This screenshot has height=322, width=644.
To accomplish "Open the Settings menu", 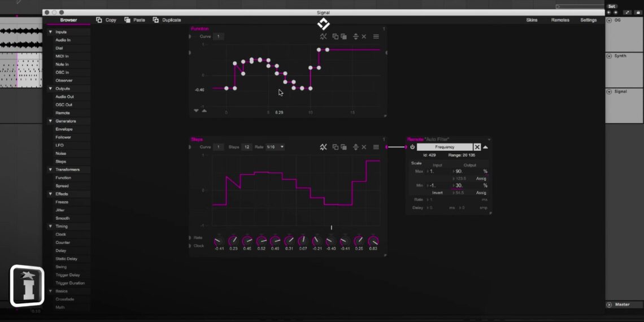I will pyautogui.click(x=588, y=20).
